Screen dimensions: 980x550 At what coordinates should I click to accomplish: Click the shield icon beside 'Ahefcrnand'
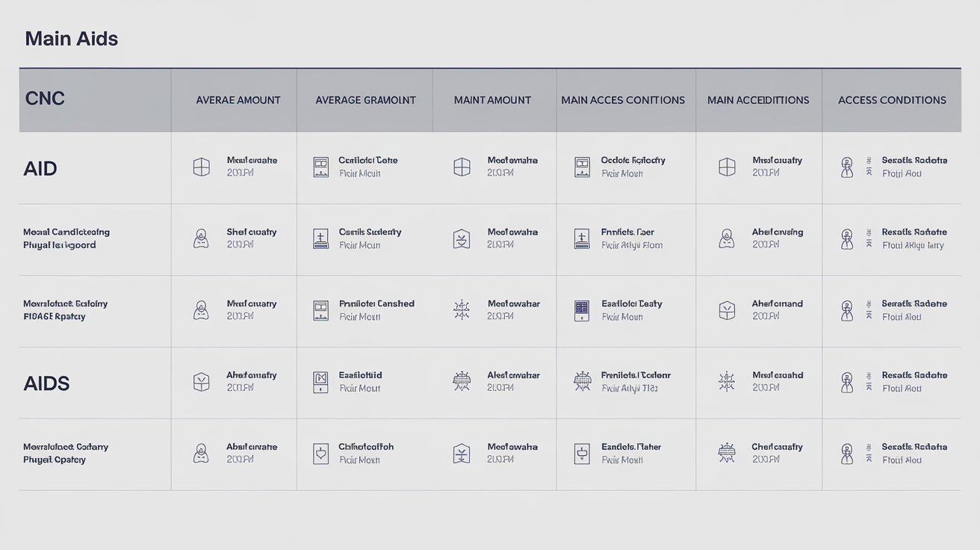point(727,310)
